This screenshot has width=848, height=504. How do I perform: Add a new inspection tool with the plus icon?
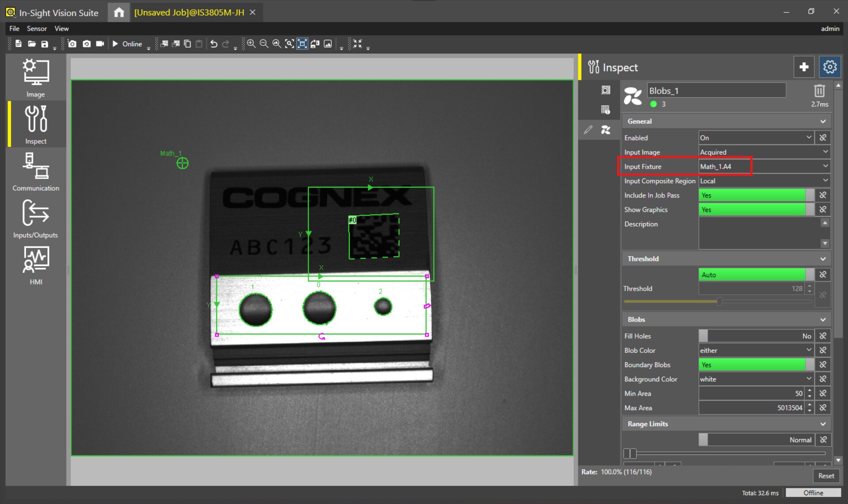coord(804,67)
